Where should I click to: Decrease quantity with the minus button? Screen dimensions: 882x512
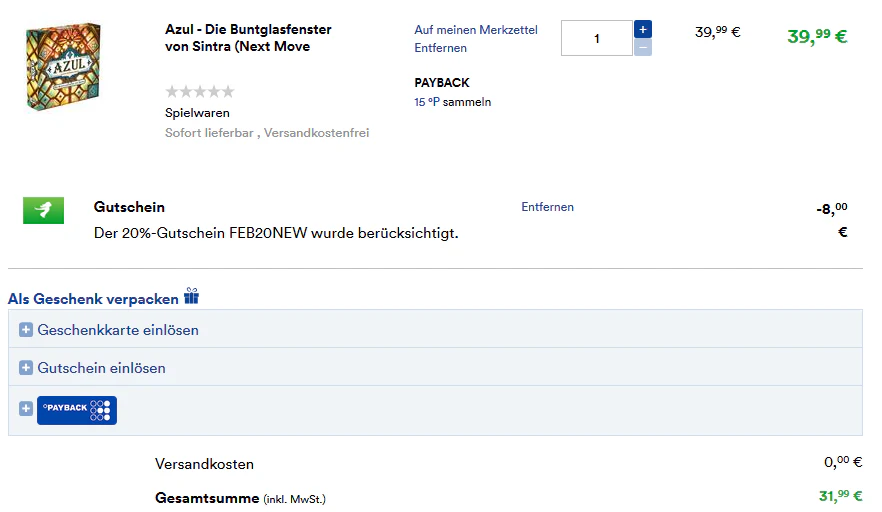pos(642,47)
